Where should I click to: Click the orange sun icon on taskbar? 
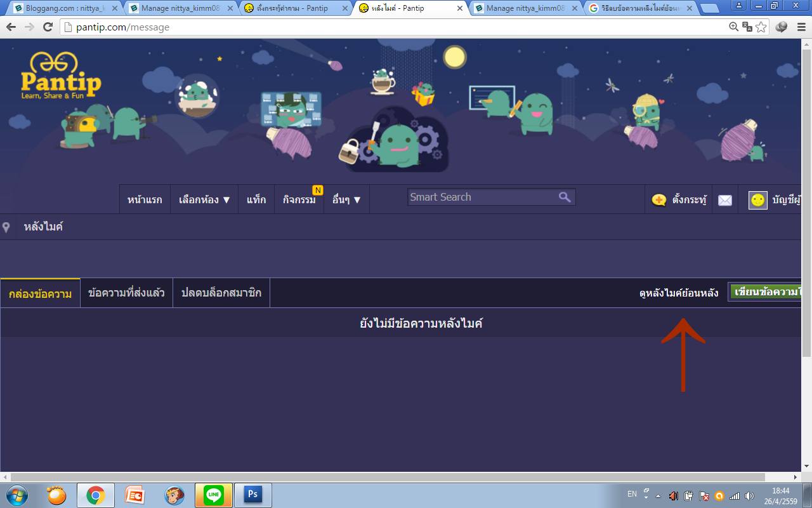tap(56, 495)
